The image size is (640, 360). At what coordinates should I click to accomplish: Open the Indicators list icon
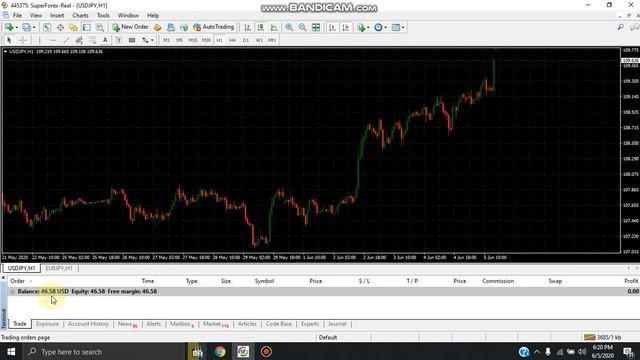[x=361, y=27]
